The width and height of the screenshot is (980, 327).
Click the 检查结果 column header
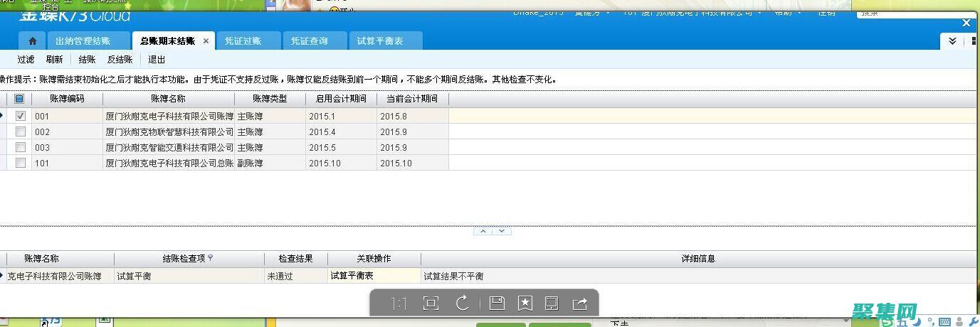click(x=295, y=259)
